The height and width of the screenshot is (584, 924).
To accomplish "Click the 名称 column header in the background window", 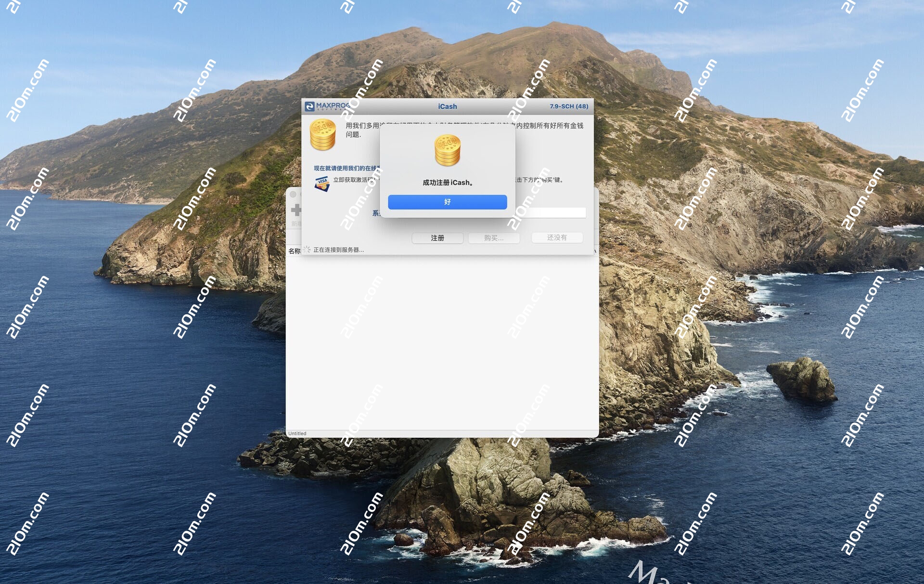I will coord(294,251).
